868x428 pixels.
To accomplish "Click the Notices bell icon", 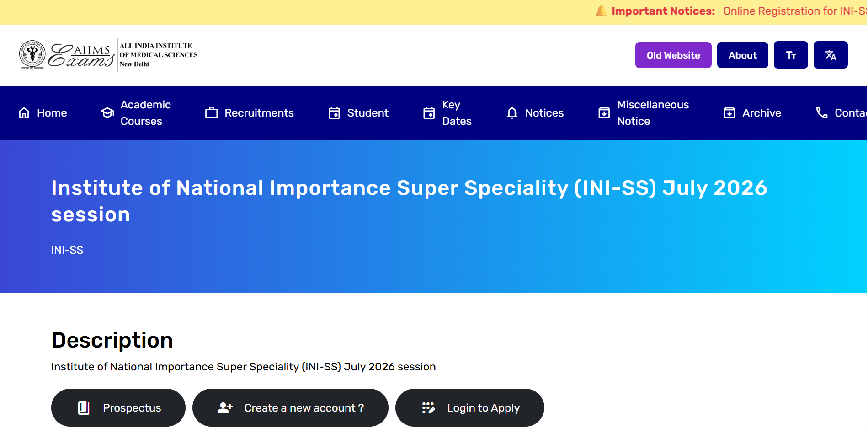I will (512, 113).
